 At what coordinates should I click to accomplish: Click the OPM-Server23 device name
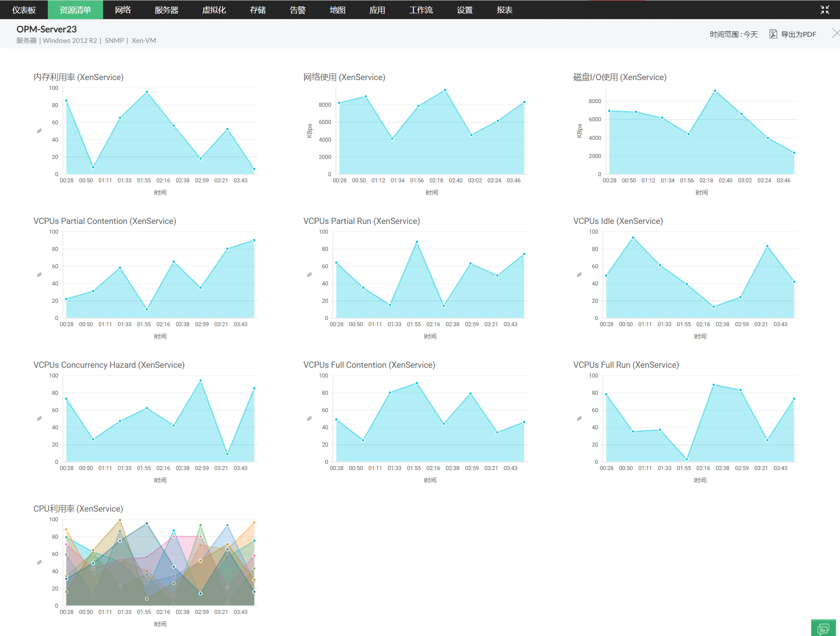(46, 29)
